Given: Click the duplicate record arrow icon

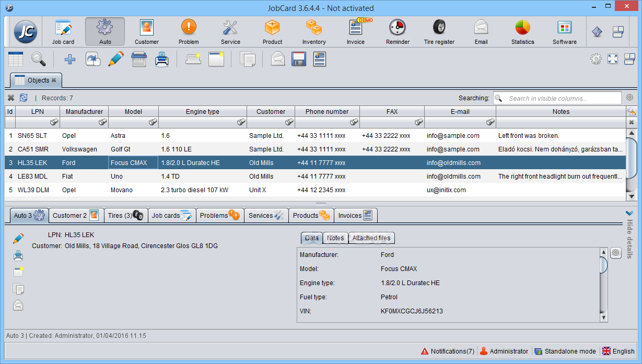Looking at the screenshot, I should click(x=93, y=60).
